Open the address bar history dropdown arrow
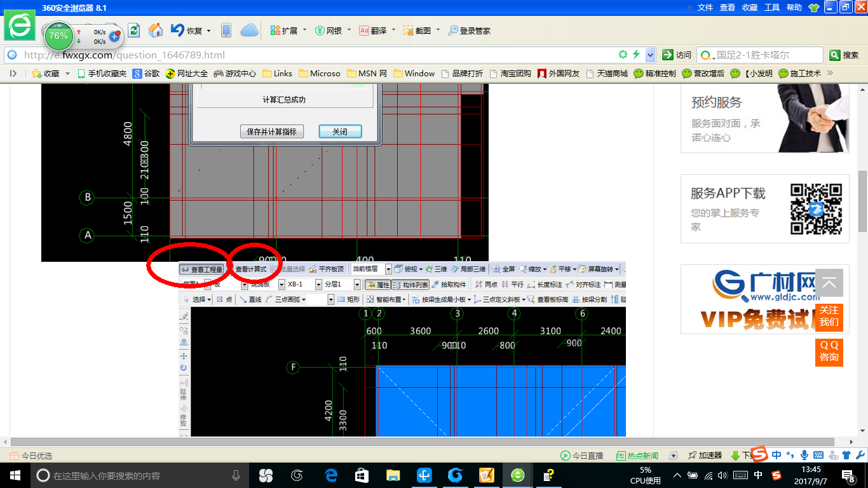Viewport: 868px width, 488px height. pyautogui.click(x=650, y=55)
